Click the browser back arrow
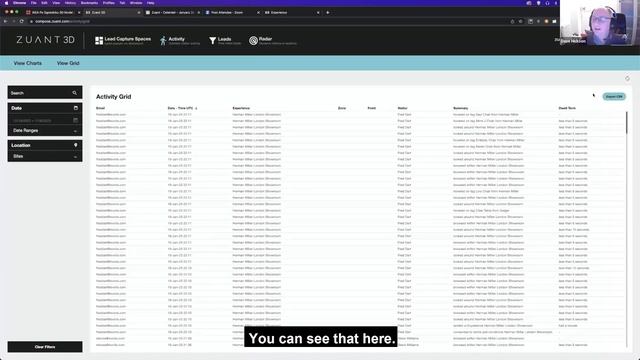The image size is (640, 360). coord(5,21)
